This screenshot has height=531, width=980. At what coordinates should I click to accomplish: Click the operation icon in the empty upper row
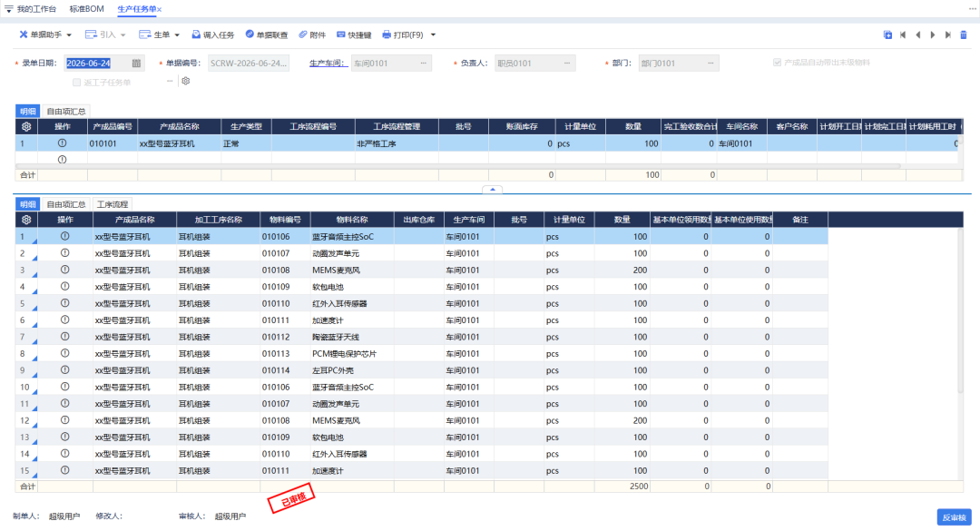pyautogui.click(x=62, y=160)
